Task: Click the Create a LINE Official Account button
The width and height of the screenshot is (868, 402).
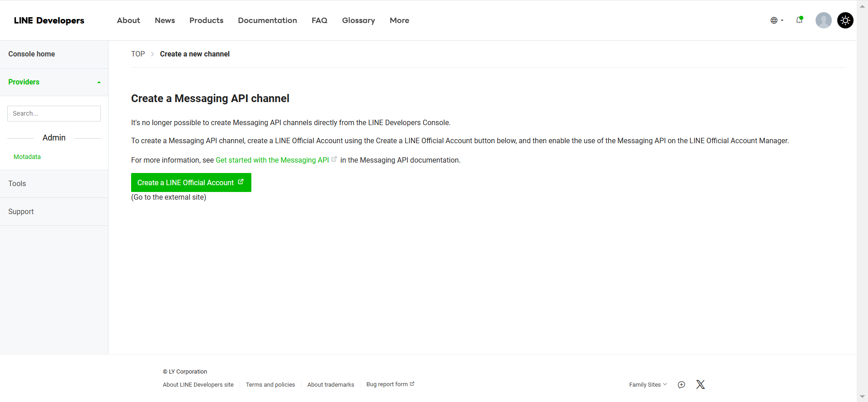Action: (x=191, y=182)
